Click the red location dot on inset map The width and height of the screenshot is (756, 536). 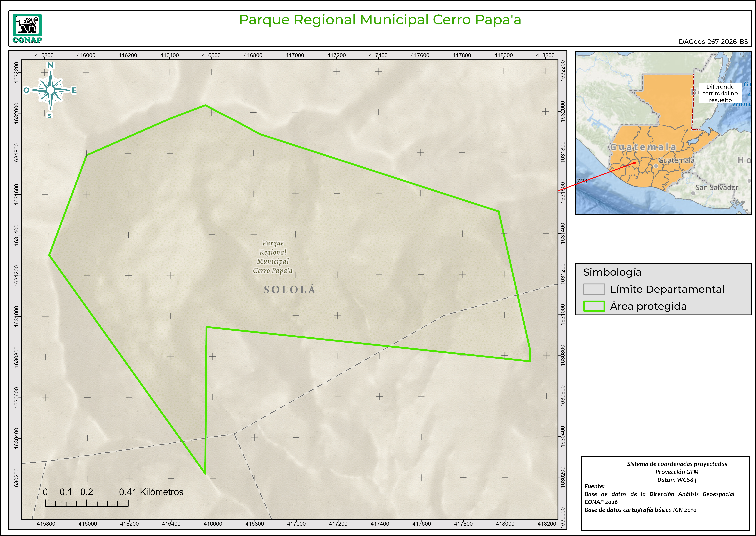(634, 163)
